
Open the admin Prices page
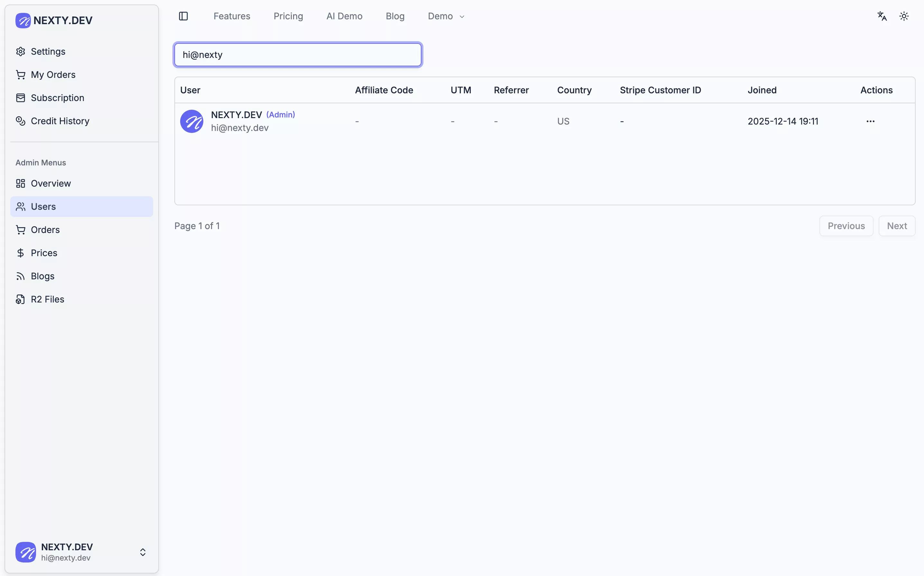44,253
